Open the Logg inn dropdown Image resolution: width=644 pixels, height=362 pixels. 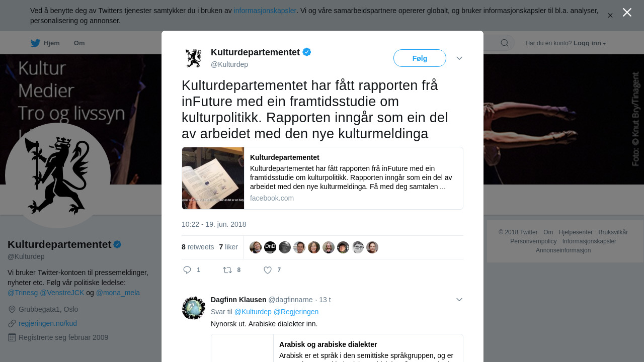coord(590,43)
